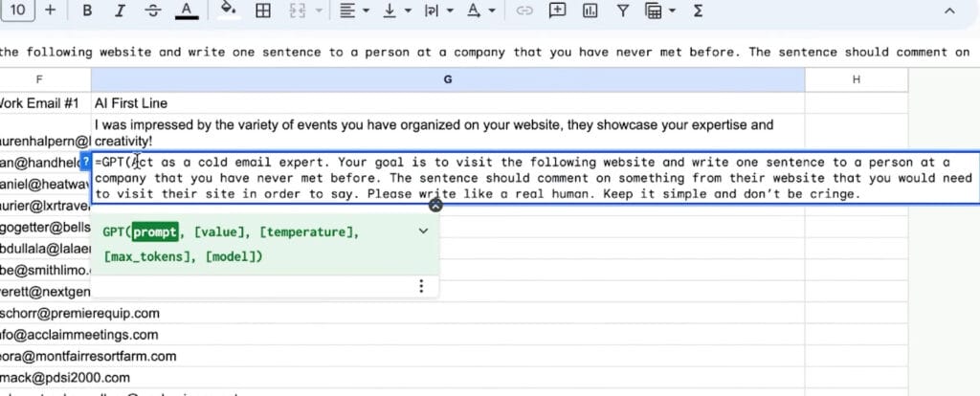
Task: Select the montfairresortfarm.com email cell
Action: point(45,357)
